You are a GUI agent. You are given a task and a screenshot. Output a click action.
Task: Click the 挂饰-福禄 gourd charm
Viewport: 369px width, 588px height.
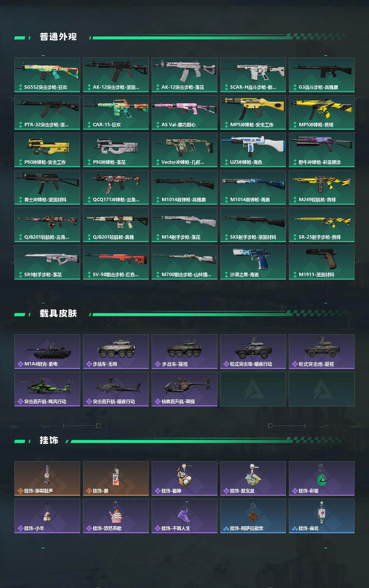(x=184, y=478)
